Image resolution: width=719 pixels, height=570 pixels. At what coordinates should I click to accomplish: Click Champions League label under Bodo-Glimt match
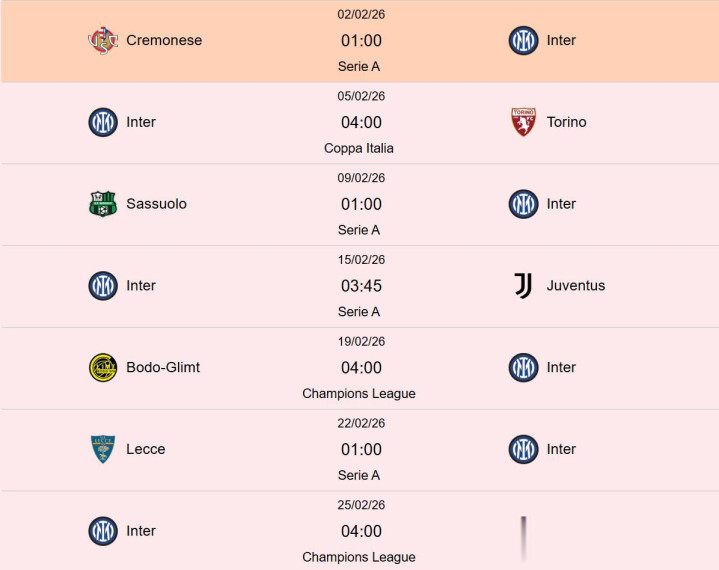point(359,394)
